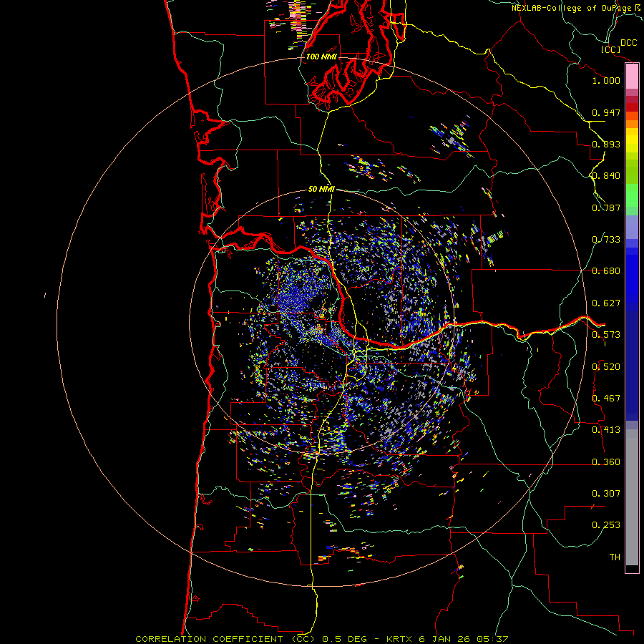Click the 0.520 legend value
The image size is (644, 644).
(606, 367)
